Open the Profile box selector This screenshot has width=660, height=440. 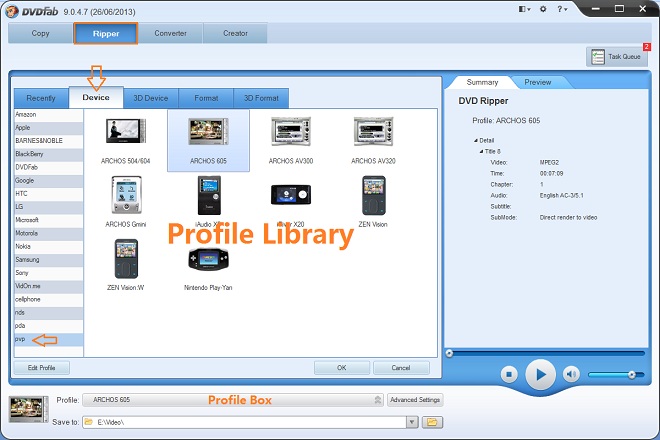[x=233, y=400]
